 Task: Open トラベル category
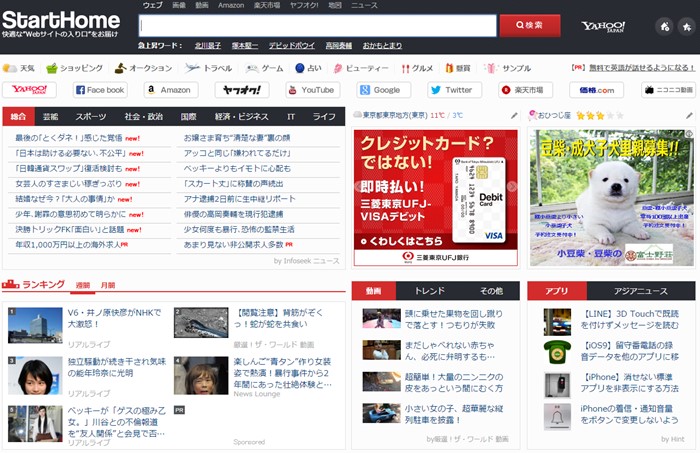tap(208, 68)
